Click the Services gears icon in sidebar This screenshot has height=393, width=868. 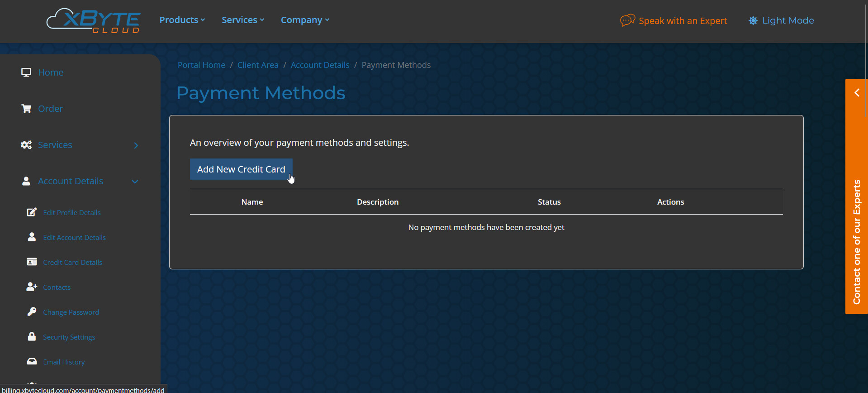(26, 145)
